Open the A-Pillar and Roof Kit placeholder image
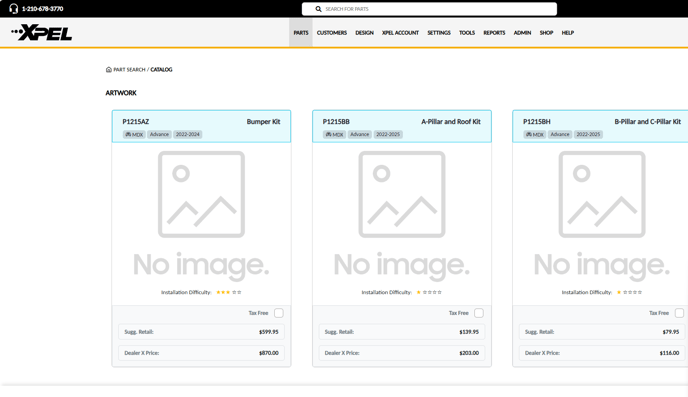The image size is (688, 397). 402,215
